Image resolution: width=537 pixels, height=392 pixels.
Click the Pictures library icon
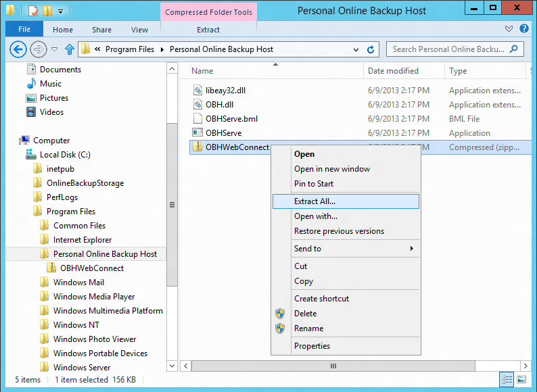click(31, 98)
